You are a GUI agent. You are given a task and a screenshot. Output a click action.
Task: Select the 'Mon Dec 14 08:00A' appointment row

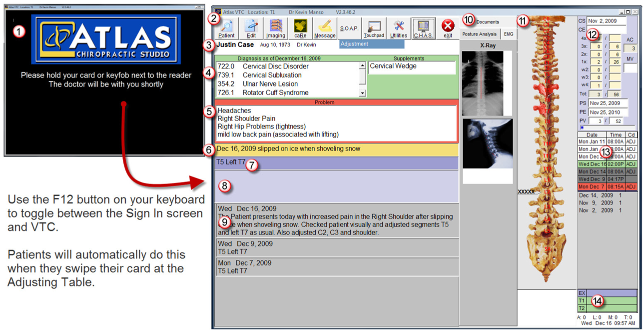[x=607, y=171]
